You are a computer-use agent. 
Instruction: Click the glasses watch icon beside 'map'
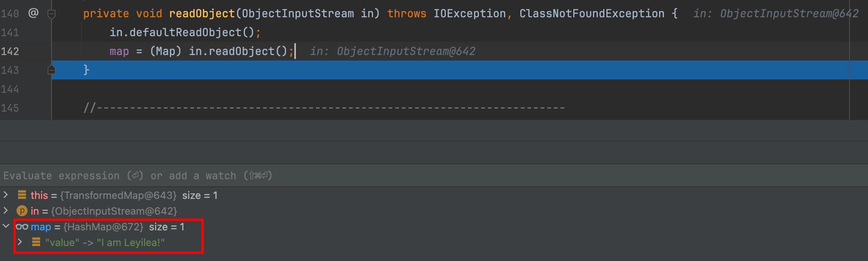[x=22, y=227]
